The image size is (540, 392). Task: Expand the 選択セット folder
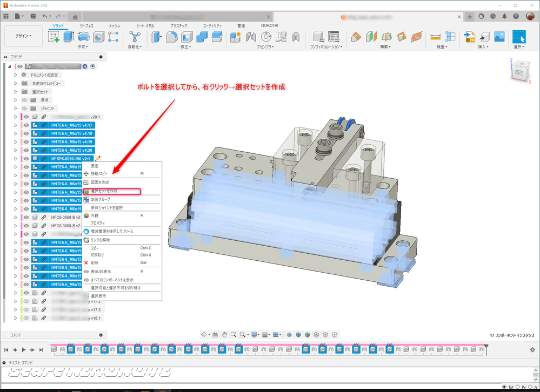point(16,91)
